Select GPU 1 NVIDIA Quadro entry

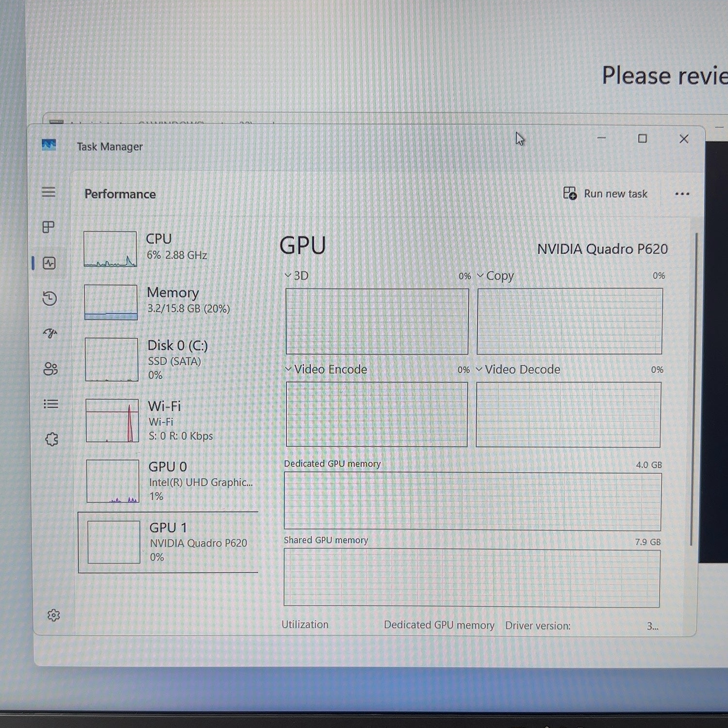[x=168, y=542]
